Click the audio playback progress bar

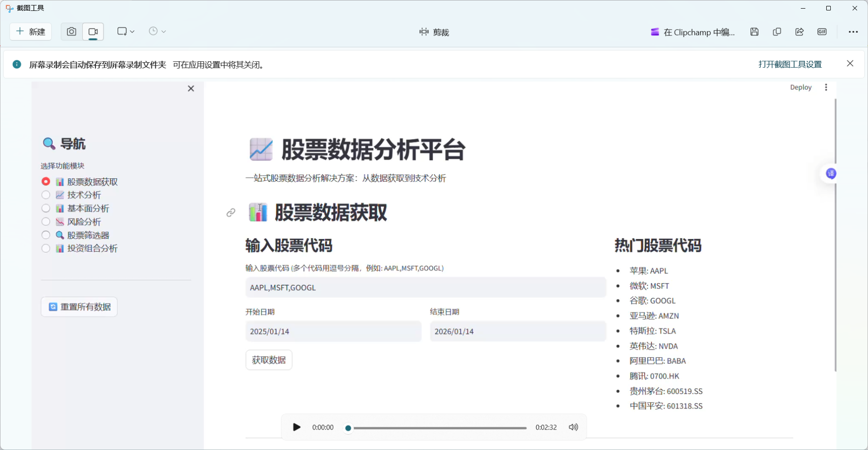pos(436,428)
